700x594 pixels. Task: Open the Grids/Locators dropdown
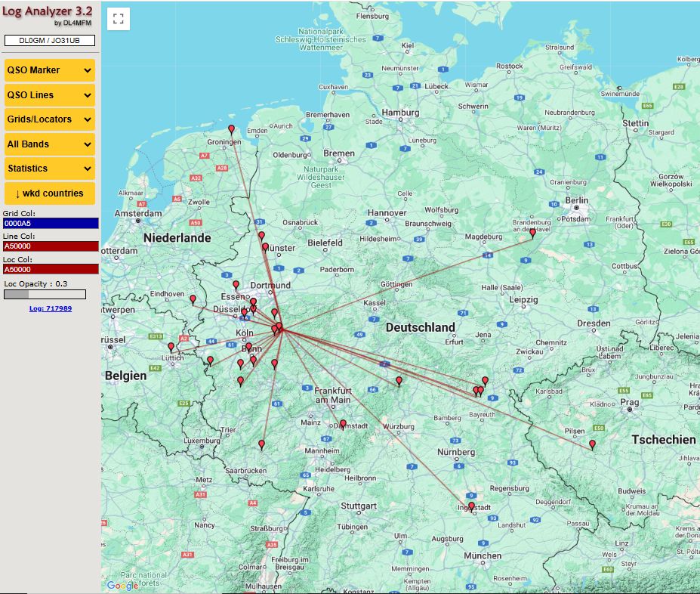(50, 119)
